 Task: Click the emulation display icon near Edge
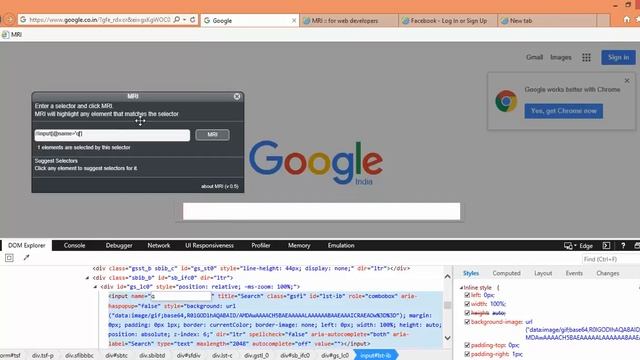click(568, 245)
